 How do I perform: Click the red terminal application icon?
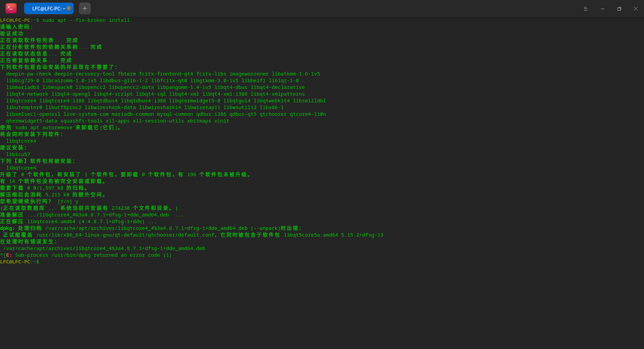(x=11, y=8)
